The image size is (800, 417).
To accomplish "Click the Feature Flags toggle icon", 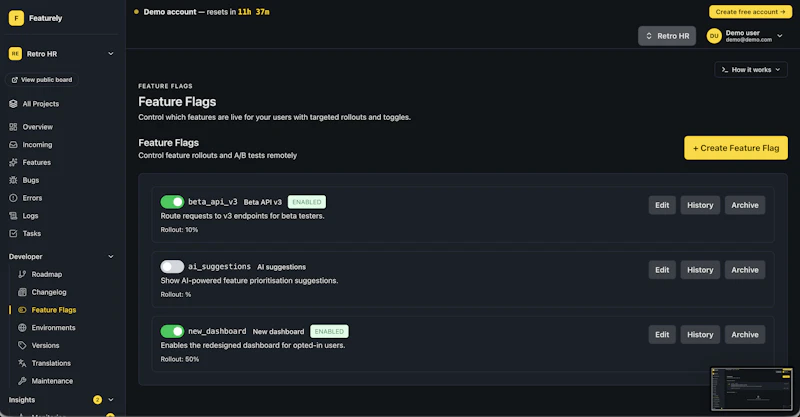I will point(22,310).
